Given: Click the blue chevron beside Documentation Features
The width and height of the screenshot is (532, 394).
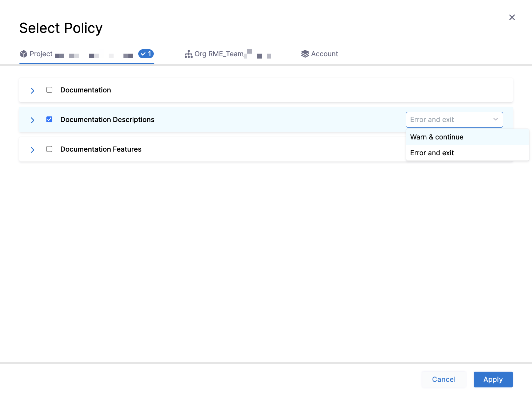Looking at the screenshot, I should coord(32,149).
